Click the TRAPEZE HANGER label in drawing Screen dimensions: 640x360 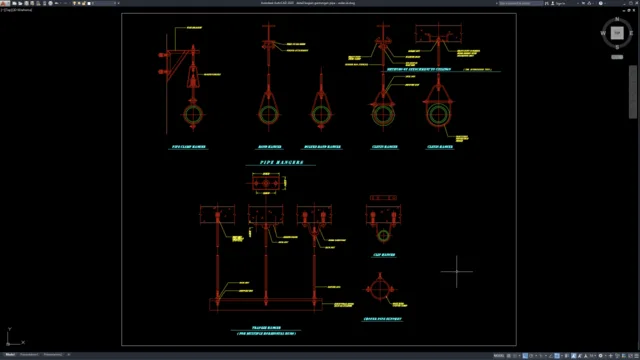pos(266,328)
